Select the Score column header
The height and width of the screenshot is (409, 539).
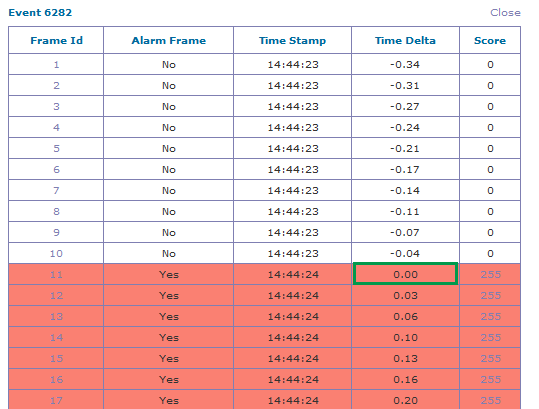coord(490,41)
